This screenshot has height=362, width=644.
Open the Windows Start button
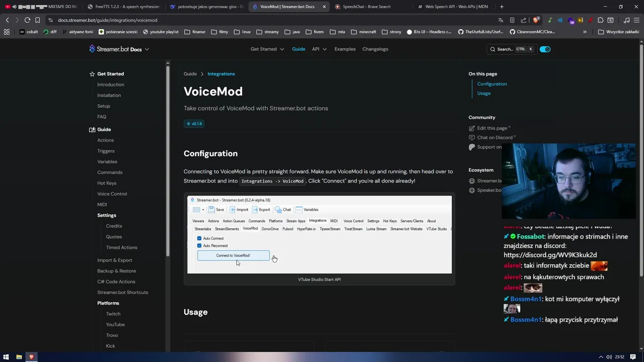click(x=7, y=357)
